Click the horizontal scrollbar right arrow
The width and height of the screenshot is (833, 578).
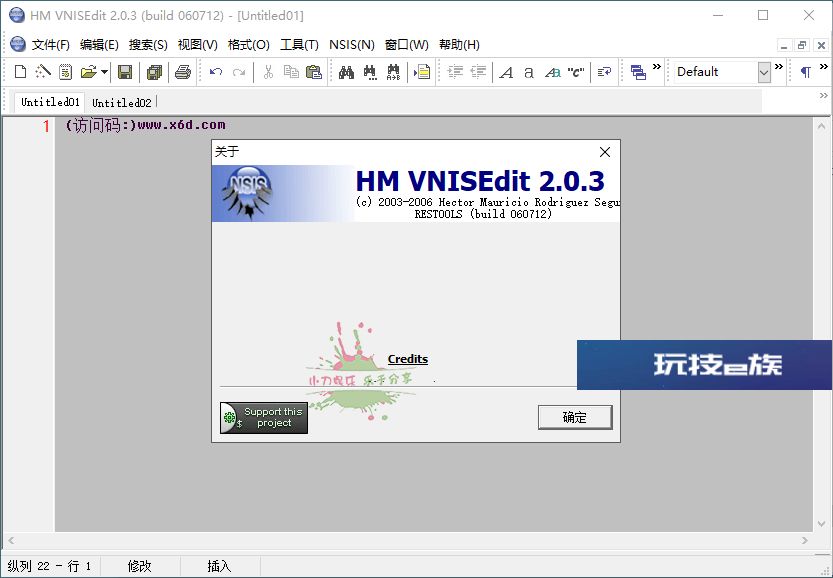(x=805, y=540)
